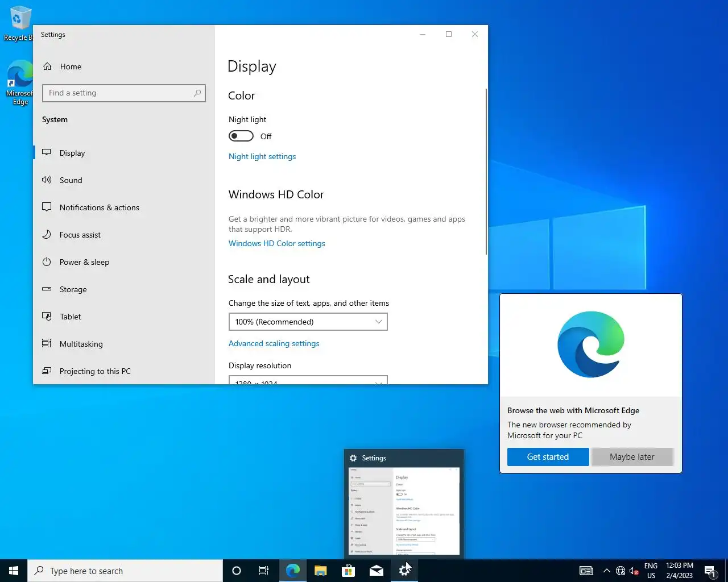
Task: Click the System category label in sidebar
Action: 55,119
